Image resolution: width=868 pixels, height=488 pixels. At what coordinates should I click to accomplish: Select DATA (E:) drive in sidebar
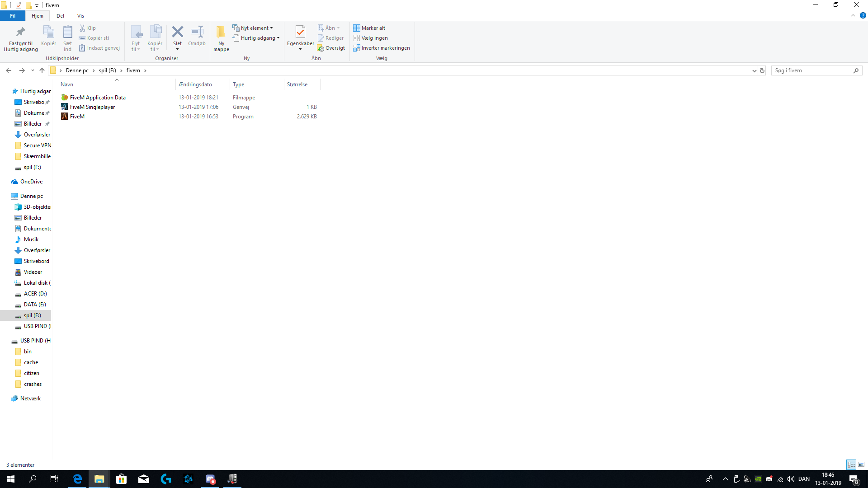[30, 305]
